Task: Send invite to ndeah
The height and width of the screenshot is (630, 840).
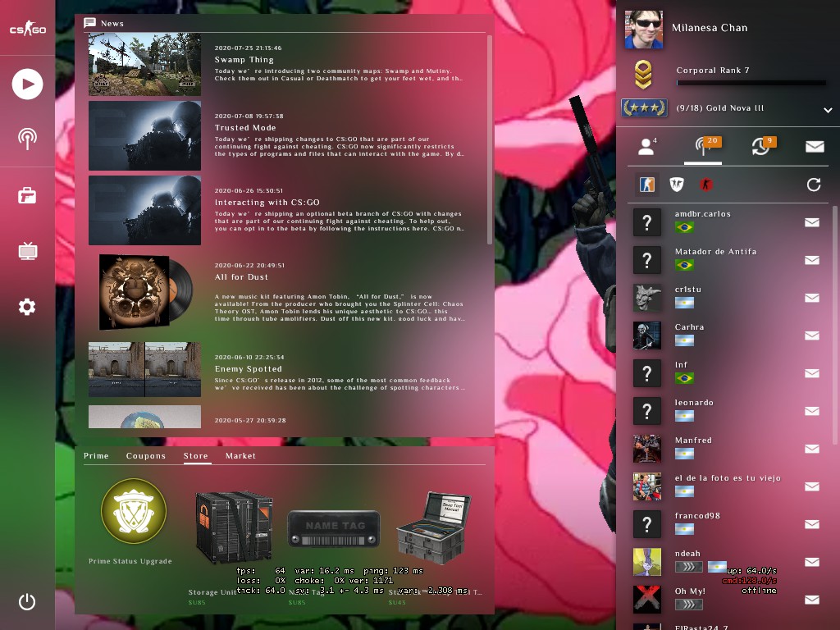Action: click(x=812, y=562)
